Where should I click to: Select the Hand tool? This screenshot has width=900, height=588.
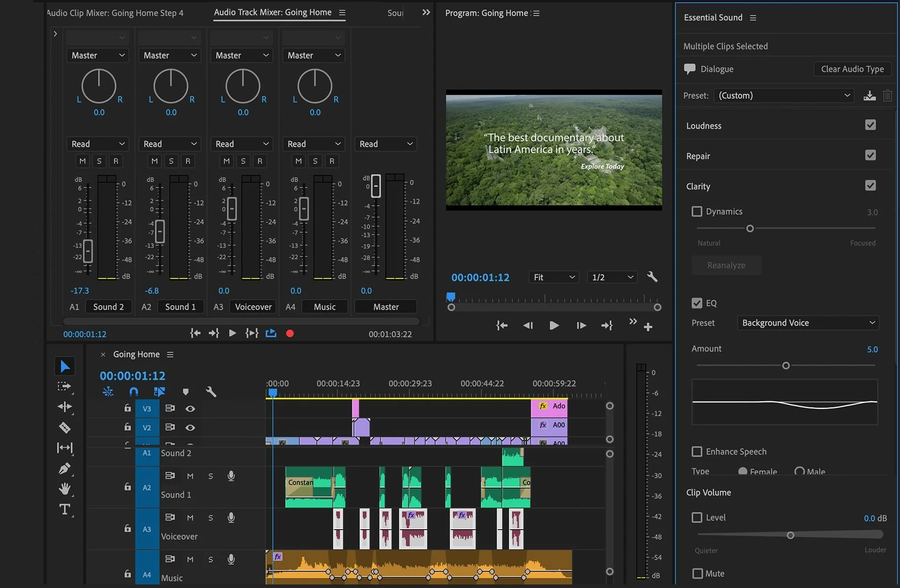click(x=64, y=489)
